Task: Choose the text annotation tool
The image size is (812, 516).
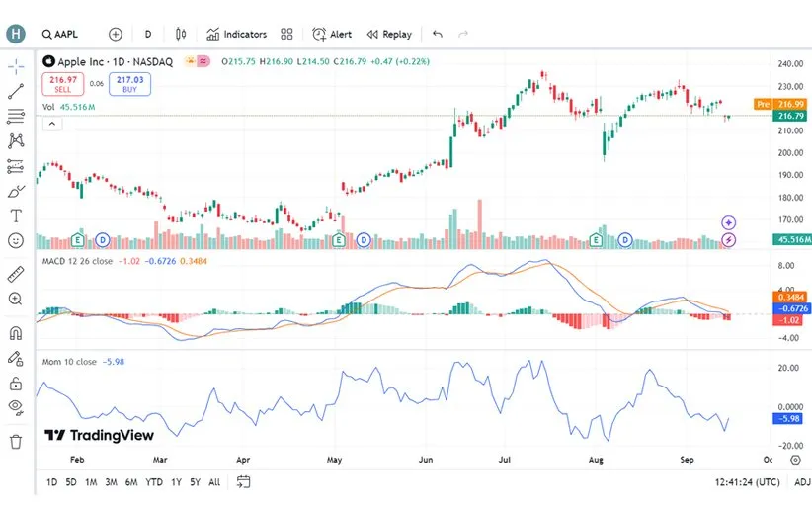Action: [x=16, y=215]
